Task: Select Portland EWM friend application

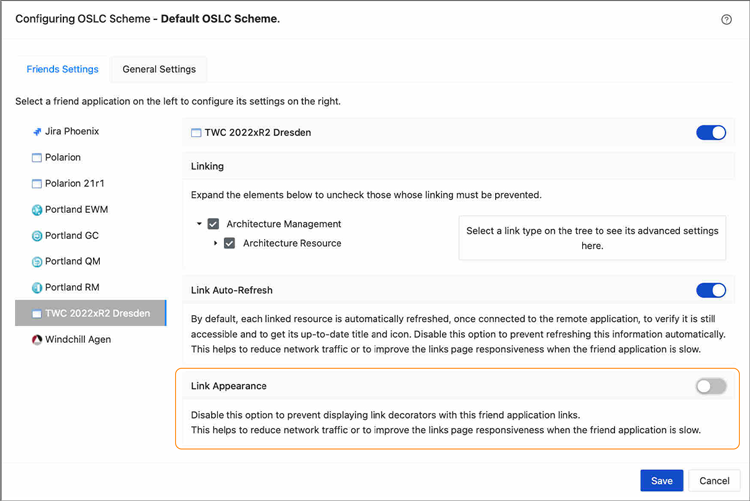Action: tap(90, 209)
